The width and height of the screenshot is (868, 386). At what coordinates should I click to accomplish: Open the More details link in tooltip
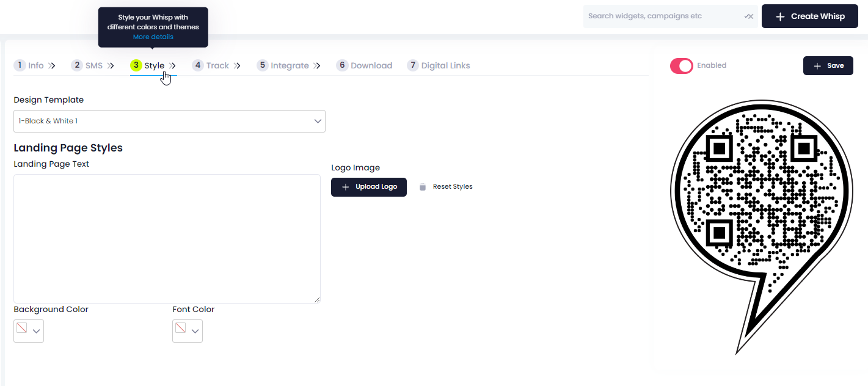click(x=153, y=37)
